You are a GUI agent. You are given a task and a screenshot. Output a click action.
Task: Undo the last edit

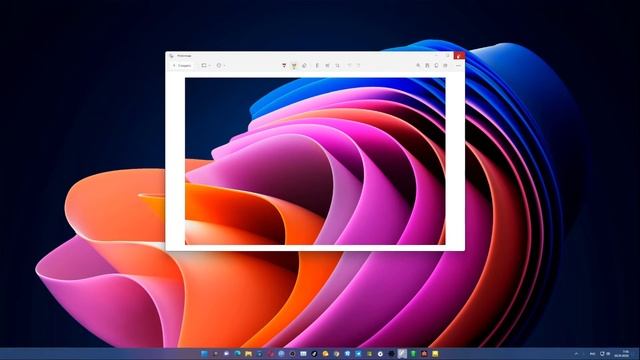[x=349, y=65]
